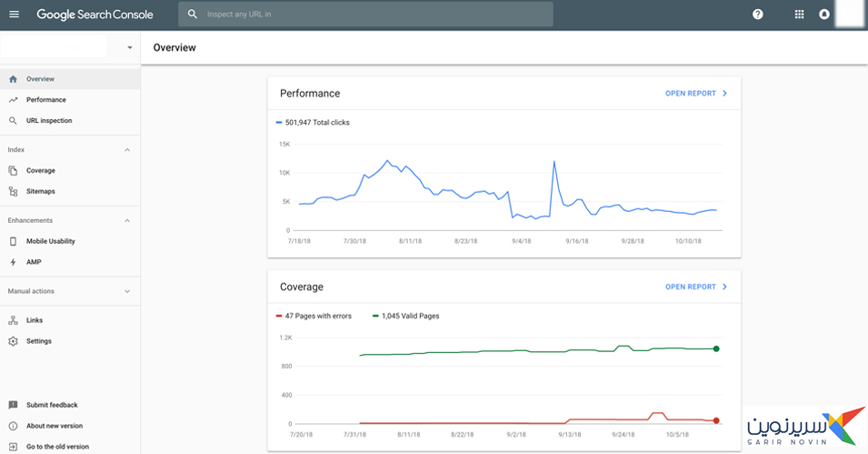Click the Performance trend-line icon in sidebar

click(x=14, y=100)
